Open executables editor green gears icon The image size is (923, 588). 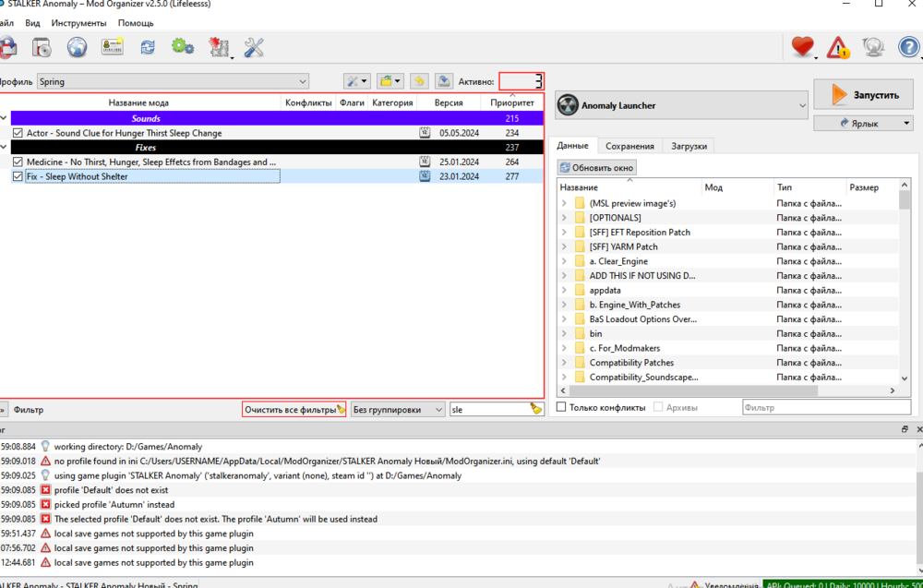click(183, 47)
